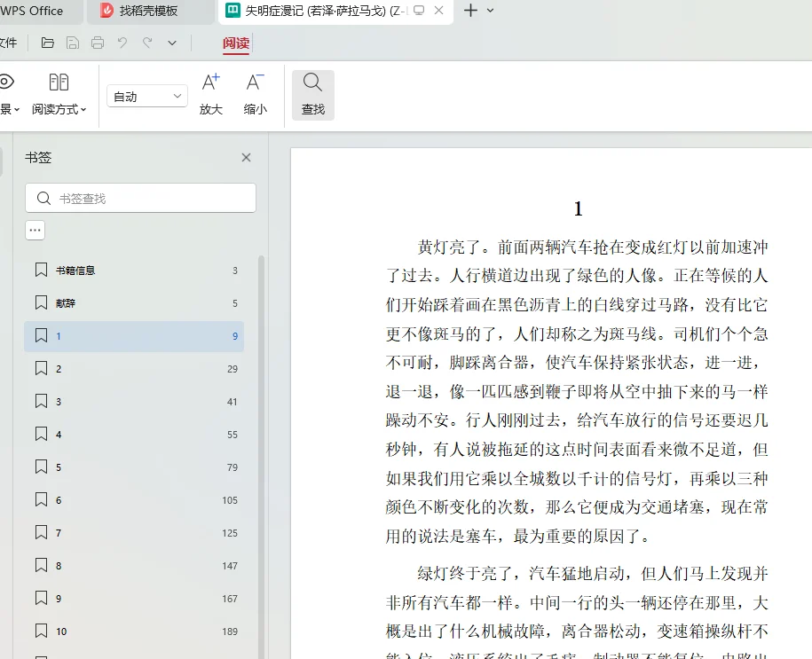Screen dimensions: 812x659
Task: Open the file folder icon in toolbar
Action: [x=48, y=43]
